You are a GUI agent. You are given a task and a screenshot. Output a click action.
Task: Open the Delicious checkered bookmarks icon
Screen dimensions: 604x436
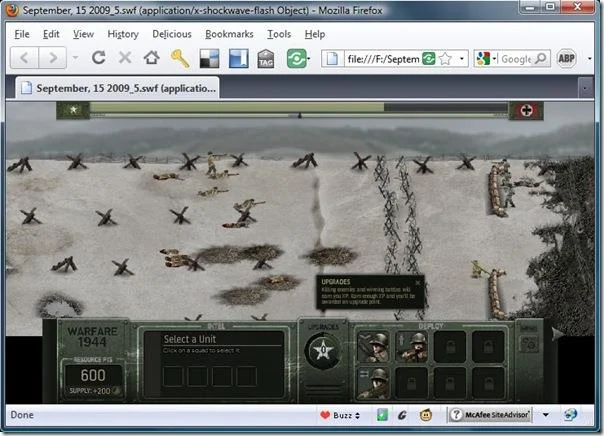[210, 59]
